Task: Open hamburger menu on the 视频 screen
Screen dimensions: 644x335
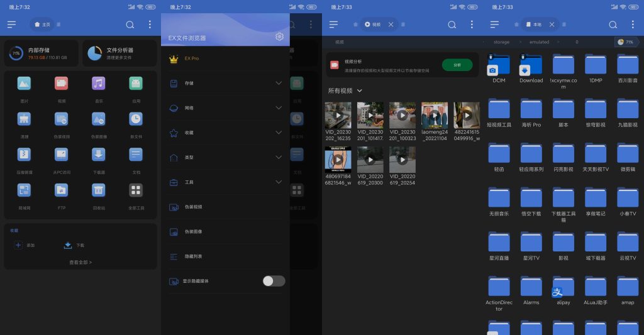Action: tap(333, 25)
